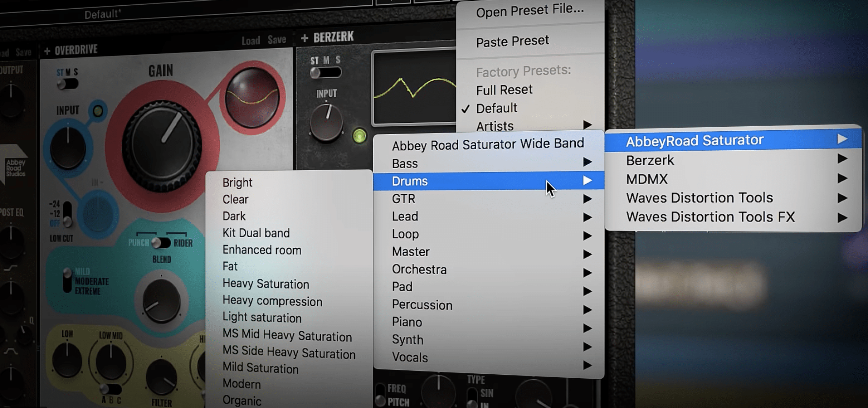Select the Dark drums preset
The height and width of the screenshot is (408, 868).
(x=289, y=216)
